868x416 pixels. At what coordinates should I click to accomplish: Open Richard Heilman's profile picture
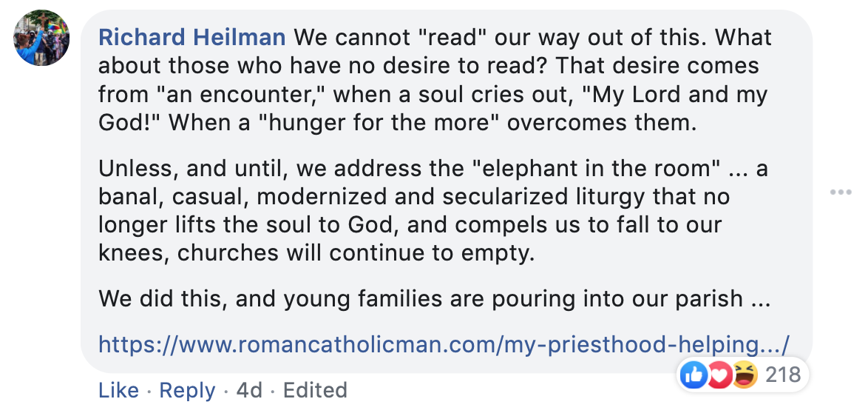[x=41, y=38]
